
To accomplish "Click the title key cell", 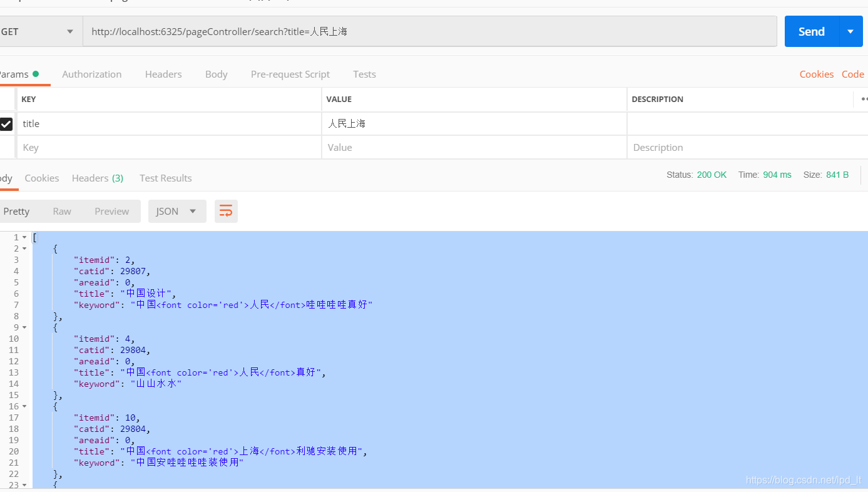I will [169, 124].
